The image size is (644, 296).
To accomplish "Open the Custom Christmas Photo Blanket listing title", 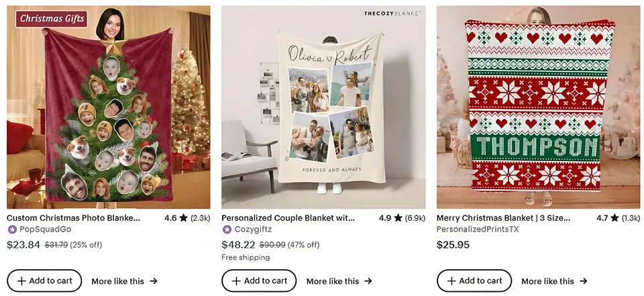I will coord(74,218).
